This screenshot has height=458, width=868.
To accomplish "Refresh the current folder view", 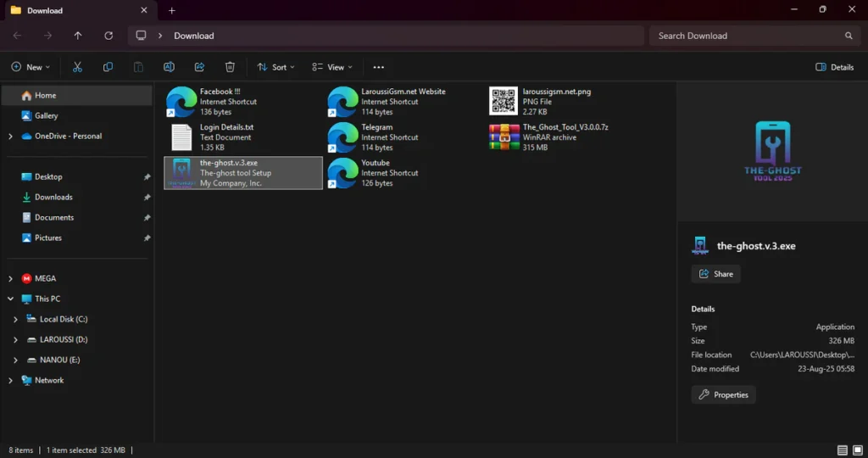I will [108, 36].
